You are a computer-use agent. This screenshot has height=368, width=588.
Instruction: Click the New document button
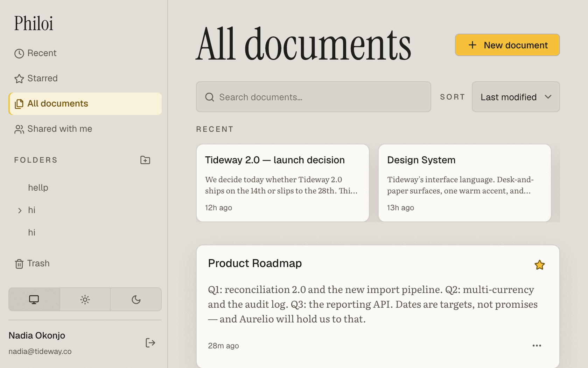click(507, 45)
